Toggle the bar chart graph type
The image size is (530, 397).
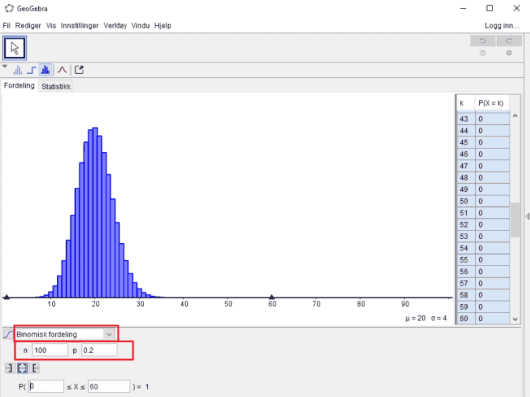[x=18, y=70]
